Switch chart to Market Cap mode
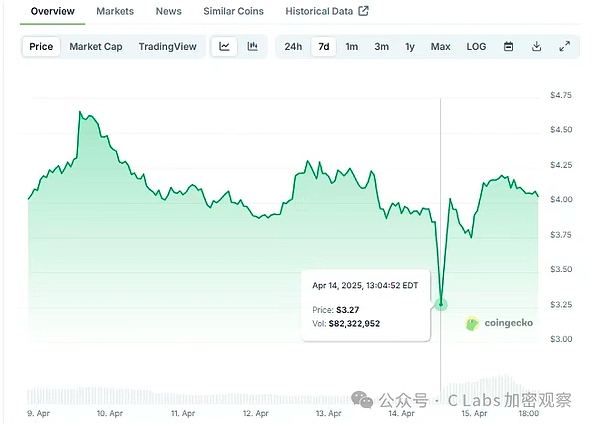The width and height of the screenshot is (600, 428). click(x=96, y=46)
